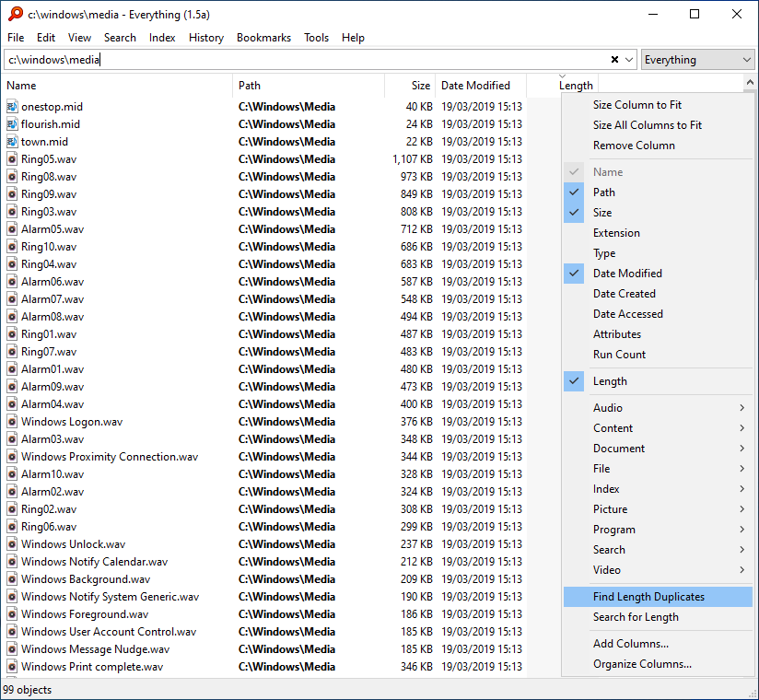759x700 pixels.
Task: Select Size All Columns to Fit
Action: tap(658, 125)
